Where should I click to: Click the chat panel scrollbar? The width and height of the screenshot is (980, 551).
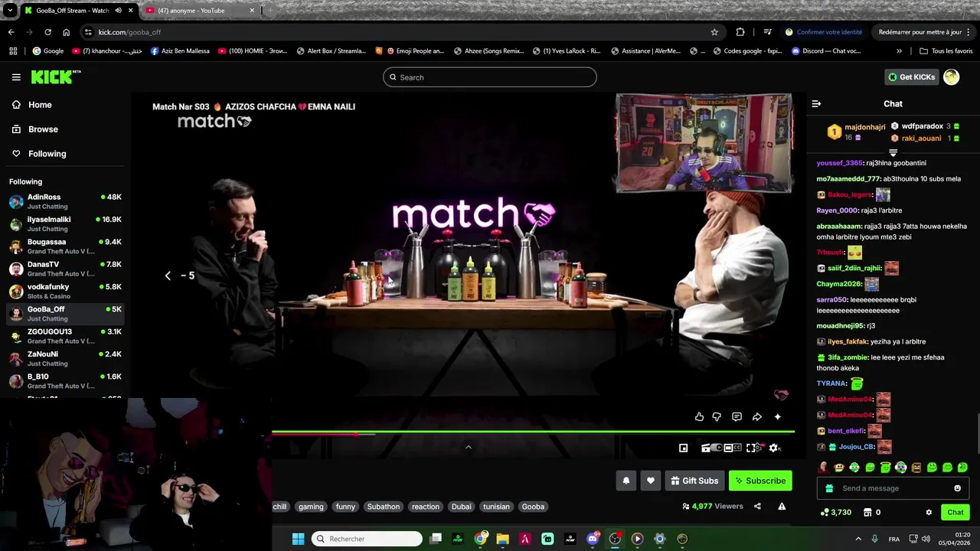pyautogui.click(x=977, y=434)
